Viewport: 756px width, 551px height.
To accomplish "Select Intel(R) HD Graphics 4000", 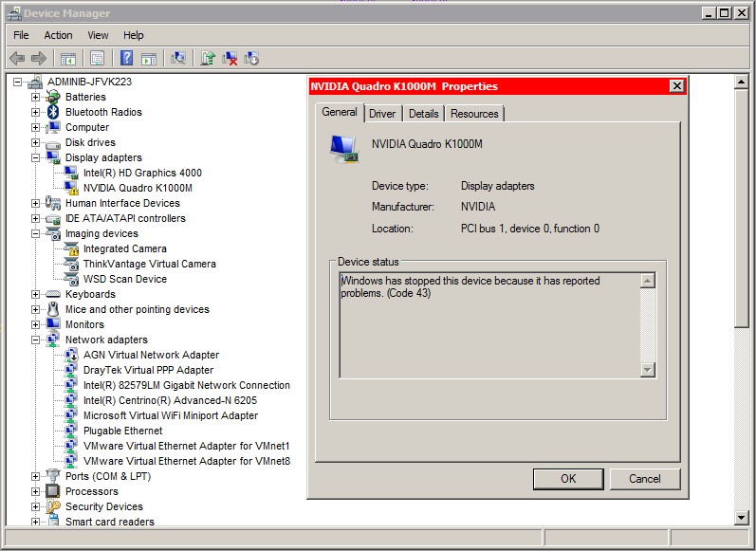I will pyautogui.click(x=142, y=173).
